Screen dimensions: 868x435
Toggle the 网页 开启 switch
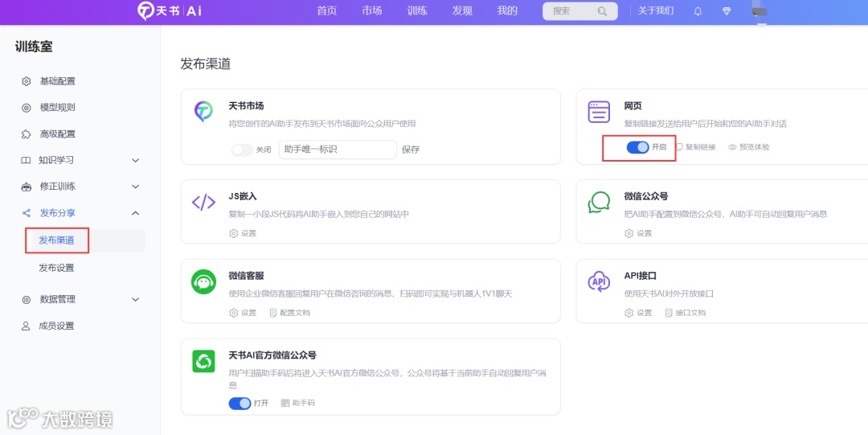click(x=637, y=147)
